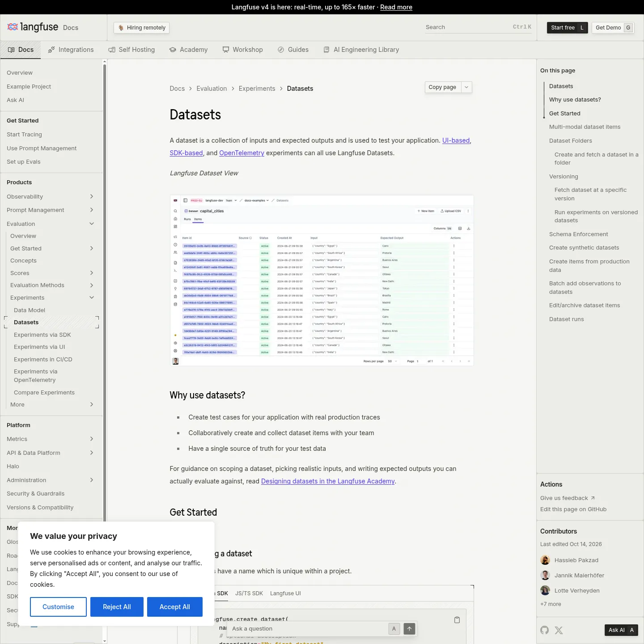Click the Get Demo button

point(613,28)
